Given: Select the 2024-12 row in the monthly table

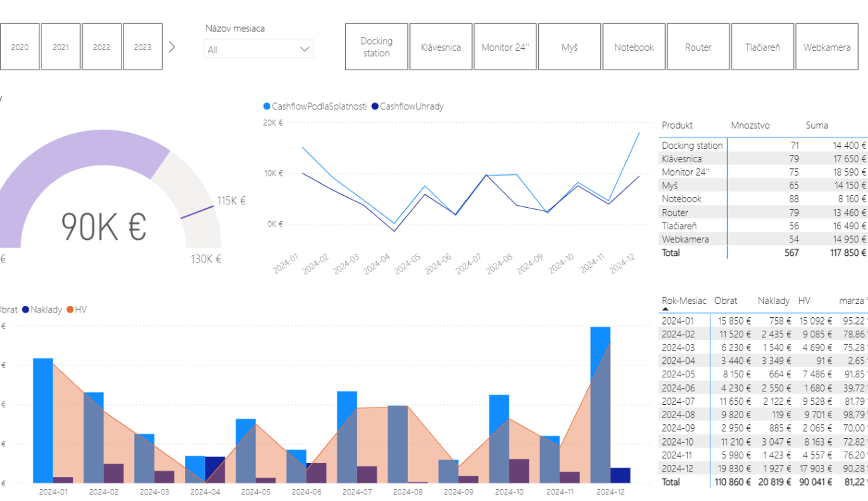Looking at the screenshot, I should (764, 468).
